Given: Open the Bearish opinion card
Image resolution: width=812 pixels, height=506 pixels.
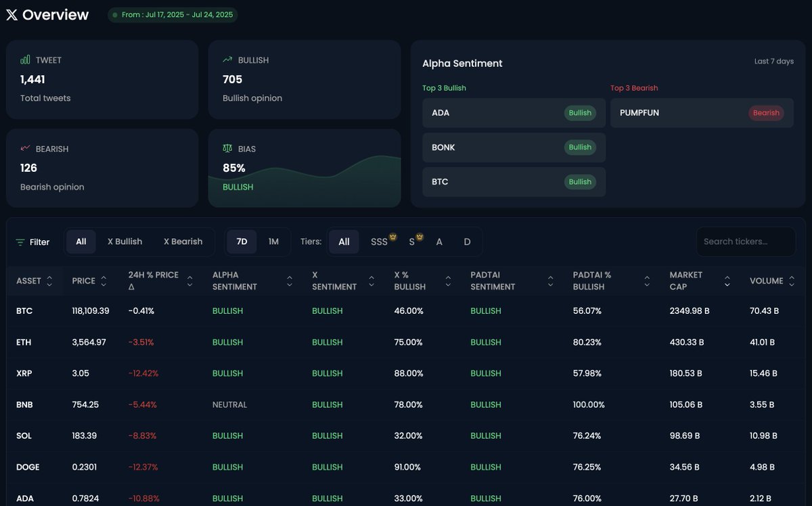Looking at the screenshot, I should click(x=102, y=168).
